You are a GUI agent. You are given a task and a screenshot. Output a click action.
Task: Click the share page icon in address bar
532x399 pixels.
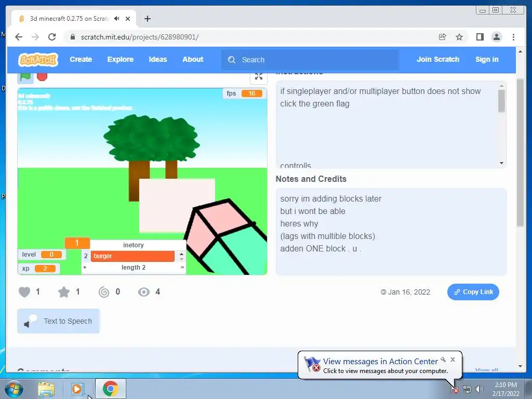point(442,37)
